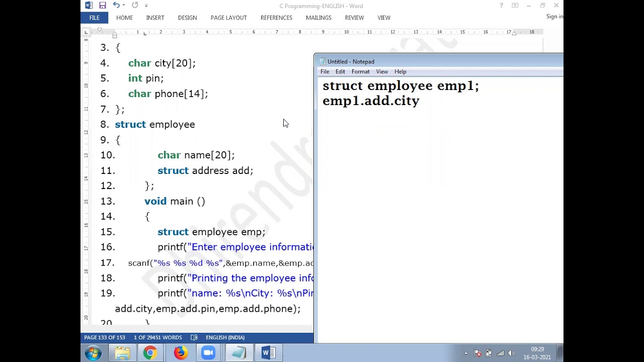Open Customize Quick Access Toolbar dropdown
The height and width of the screenshot is (362, 644).
[x=146, y=6]
